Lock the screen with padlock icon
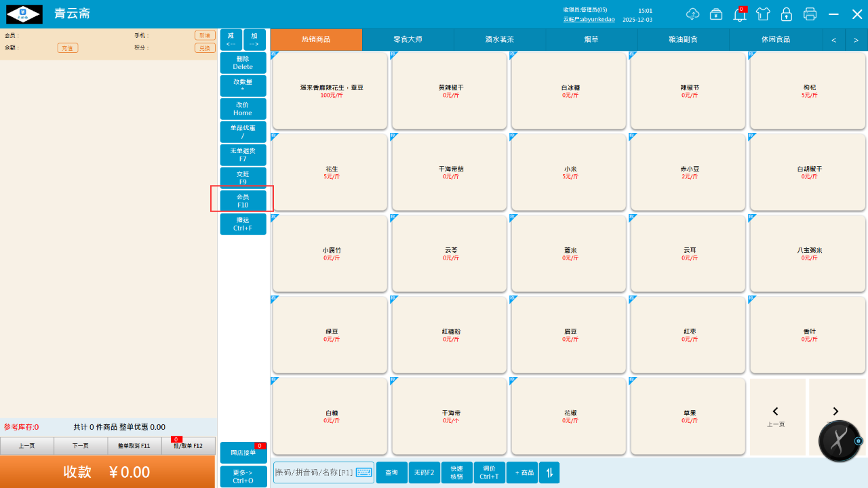Viewport: 868px width, 488px height. pos(787,14)
